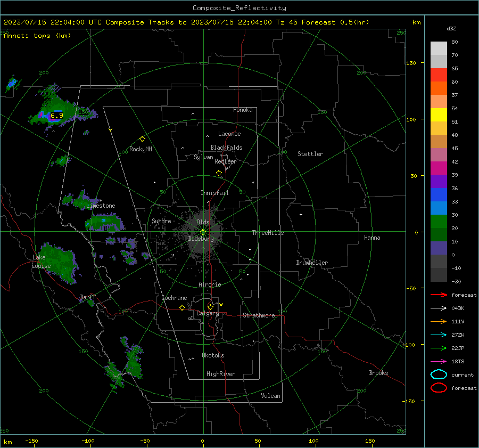Viewport: 479px width, 448px height.
Task: Click the dBZ scale heading
Action: [451, 28]
